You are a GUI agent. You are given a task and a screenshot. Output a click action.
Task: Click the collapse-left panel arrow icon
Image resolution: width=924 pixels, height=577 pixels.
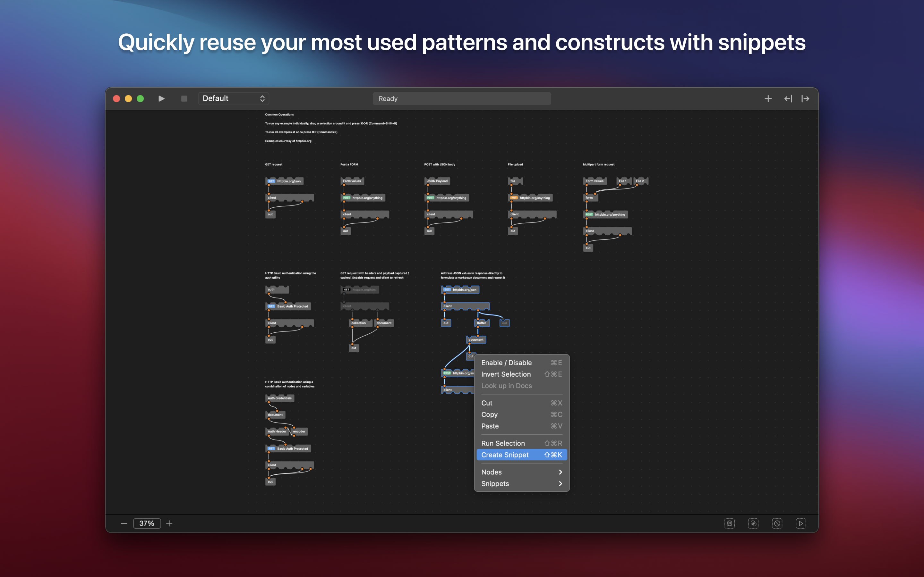click(x=788, y=99)
